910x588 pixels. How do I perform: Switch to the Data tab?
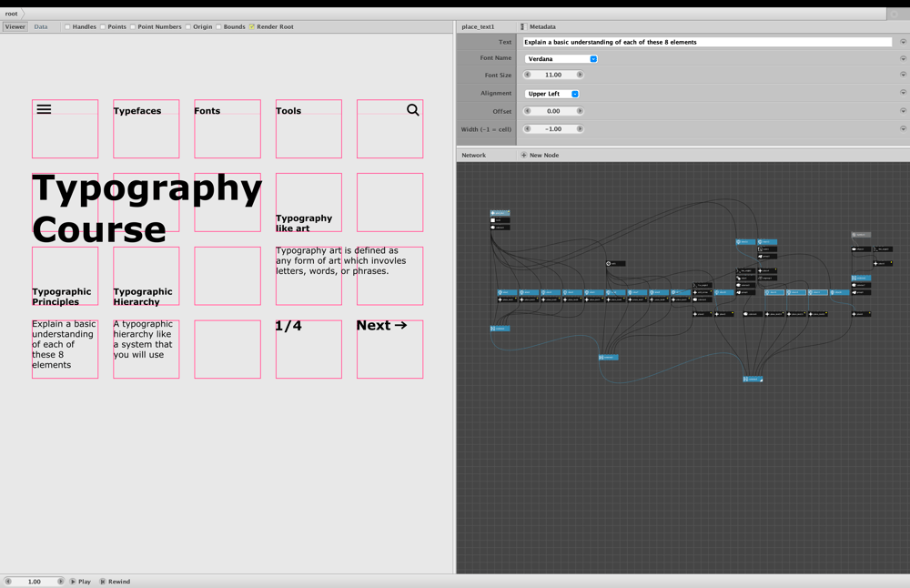pyautogui.click(x=41, y=26)
